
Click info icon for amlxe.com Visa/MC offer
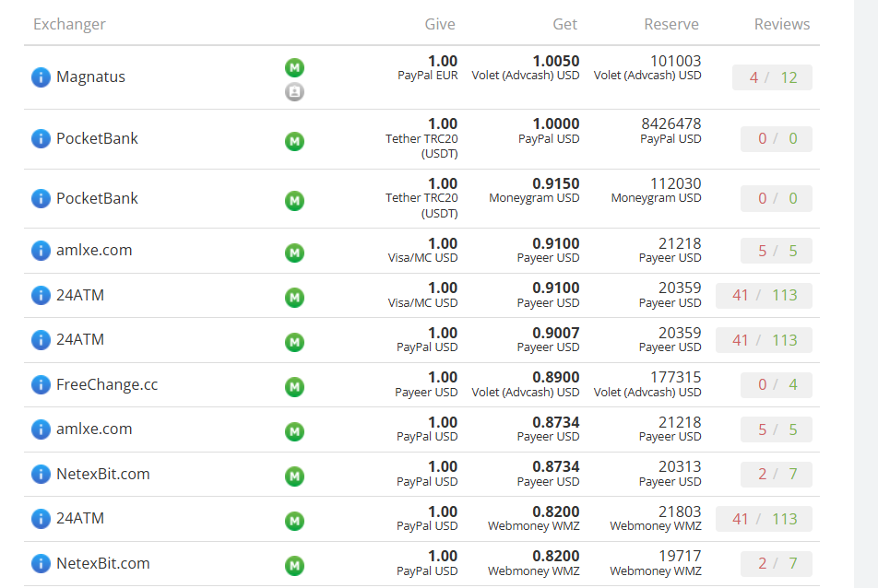click(x=41, y=251)
